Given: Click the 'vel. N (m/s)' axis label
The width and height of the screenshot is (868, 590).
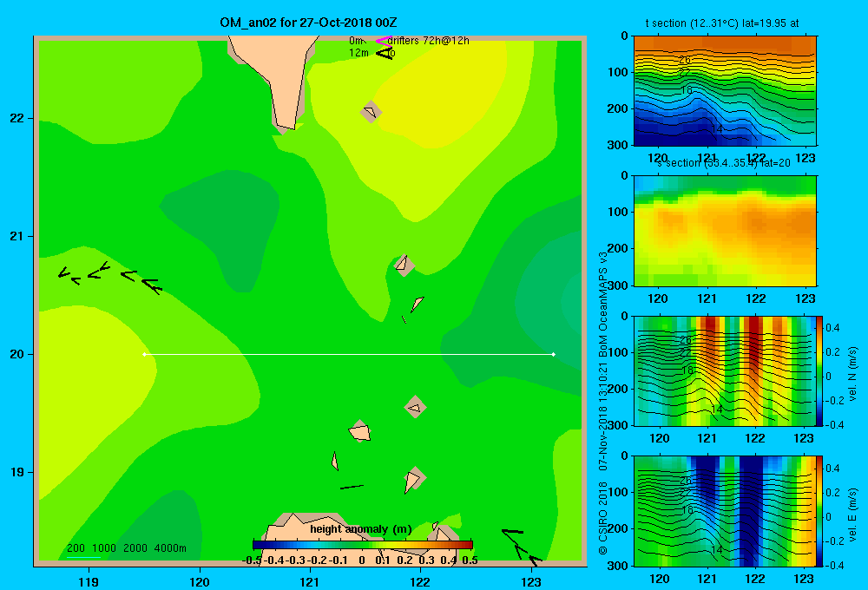Looking at the screenshot, I should pos(852,374).
